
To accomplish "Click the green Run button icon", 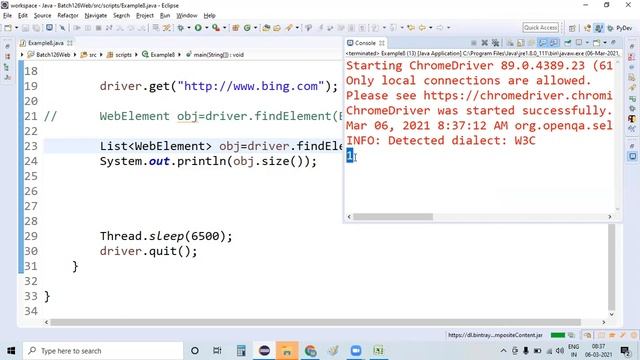I will pos(198,28).
